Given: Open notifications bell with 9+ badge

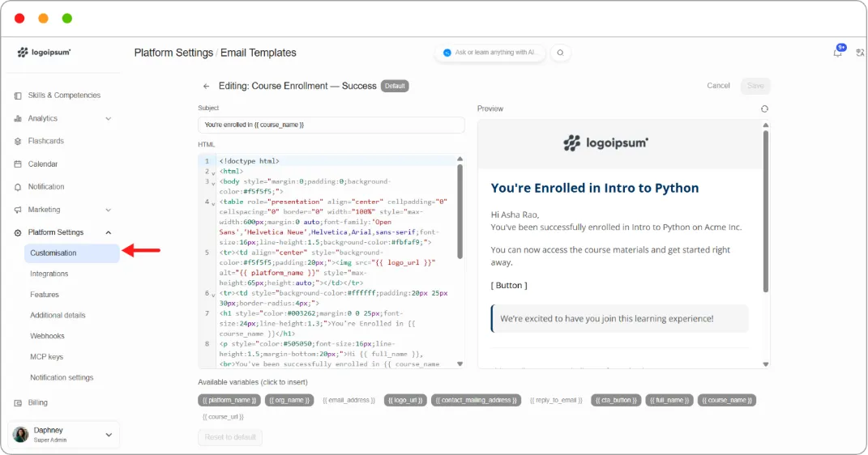Looking at the screenshot, I should click(x=838, y=52).
